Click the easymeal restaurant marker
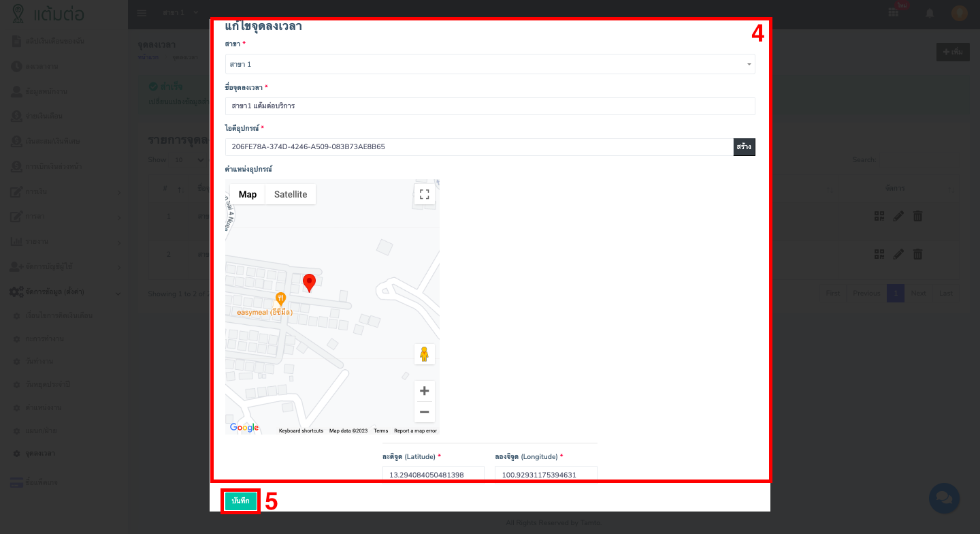Viewport: 980px width, 534px height. 280,299
